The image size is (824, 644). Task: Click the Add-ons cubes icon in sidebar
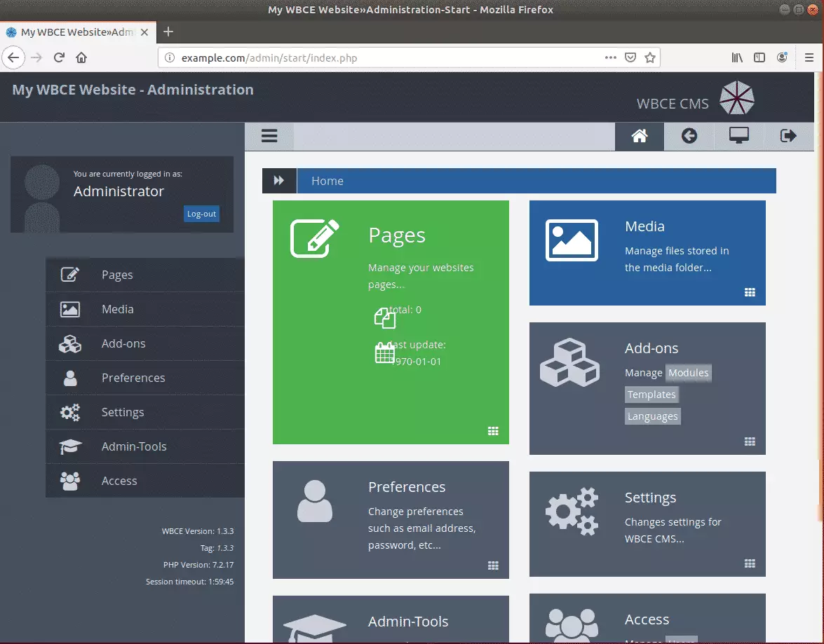coord(70,344)
